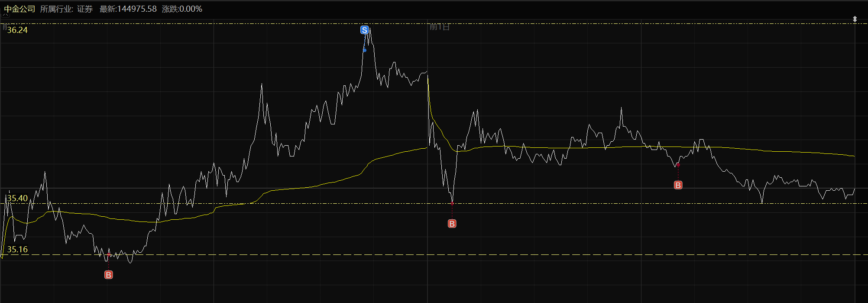The image size is (868, 303).
Task: Click the B buy marker near 35.16
Action: coord(109,275)
